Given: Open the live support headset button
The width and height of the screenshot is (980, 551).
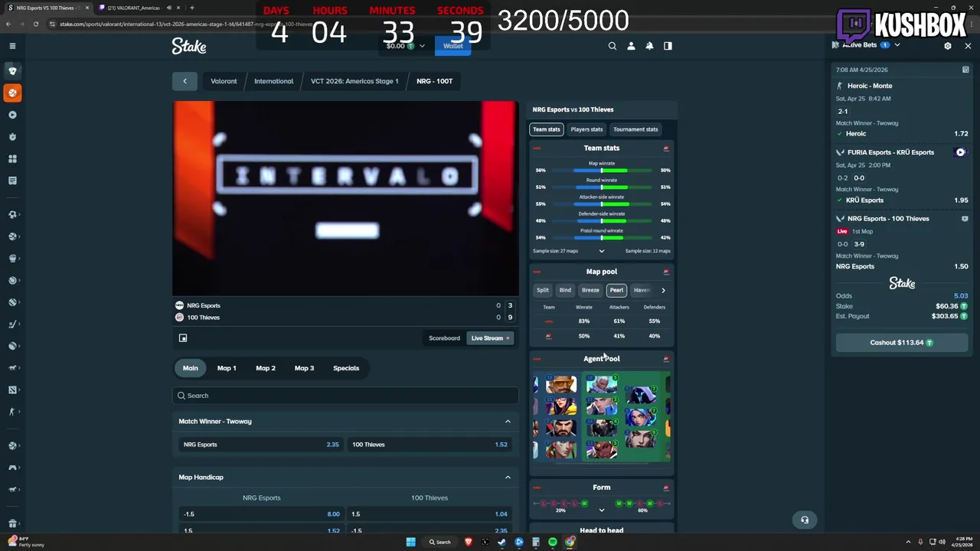Looking at the screenshot, I should point(805,520).
